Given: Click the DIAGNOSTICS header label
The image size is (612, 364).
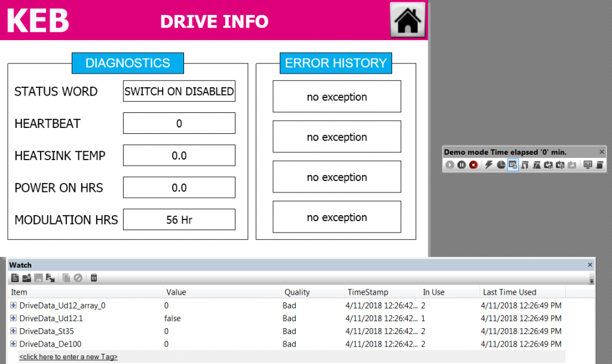Looking at the screenshot, I should tap(128, 63).
